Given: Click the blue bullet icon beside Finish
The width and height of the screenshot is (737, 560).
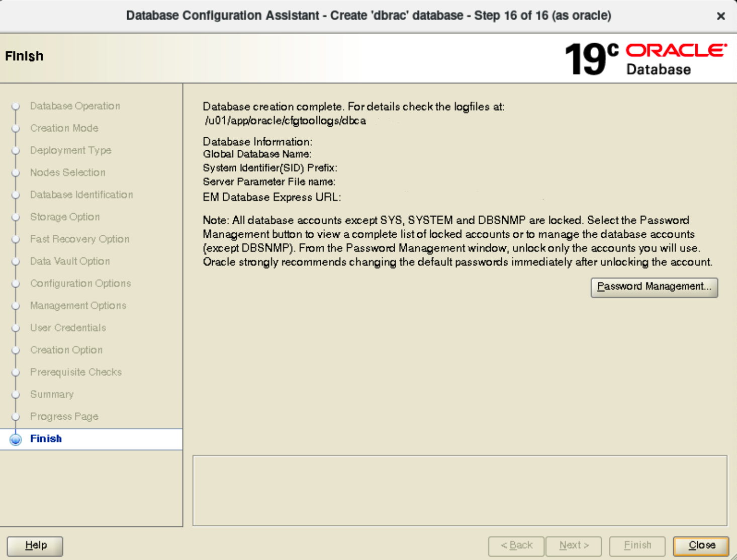Looking at the screenshot, I should [16, 439].
